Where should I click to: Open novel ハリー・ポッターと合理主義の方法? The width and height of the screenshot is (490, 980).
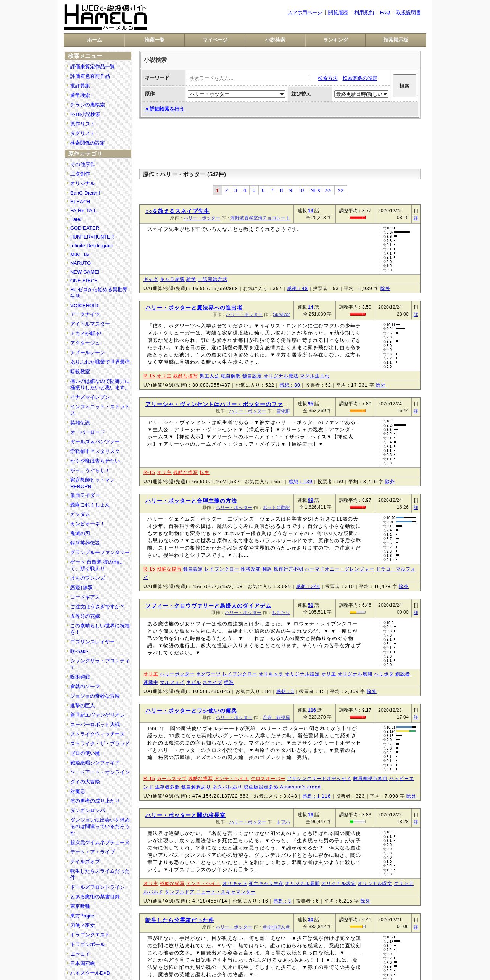(191, 501)
